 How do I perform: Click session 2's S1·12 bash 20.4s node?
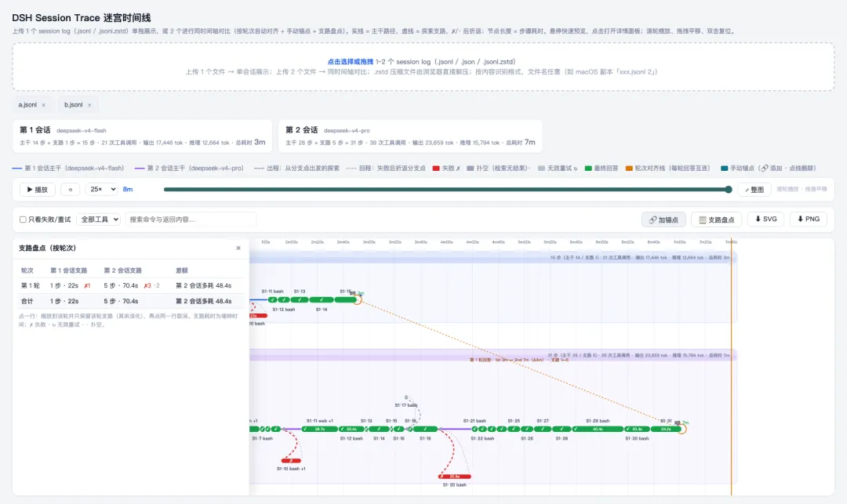351,429
